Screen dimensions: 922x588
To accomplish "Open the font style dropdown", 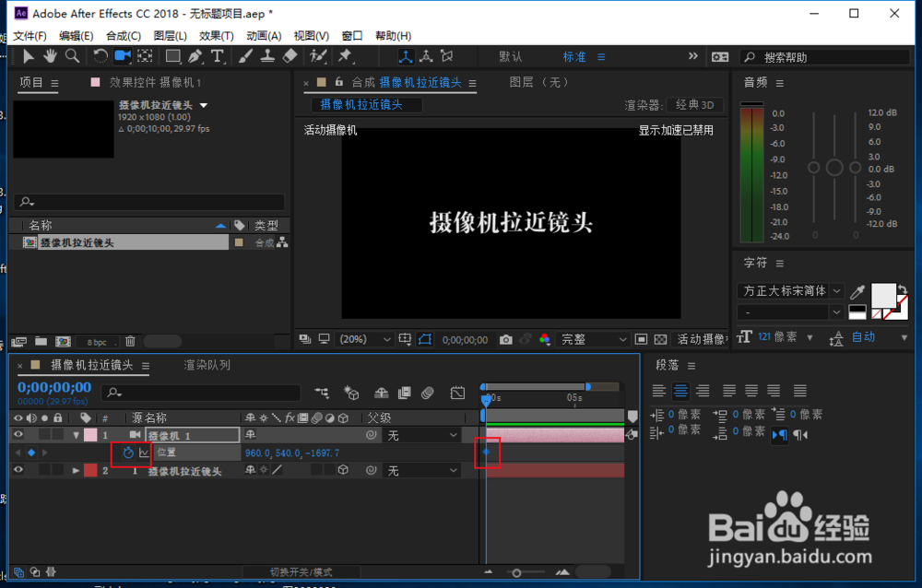I will pos(790,312).
